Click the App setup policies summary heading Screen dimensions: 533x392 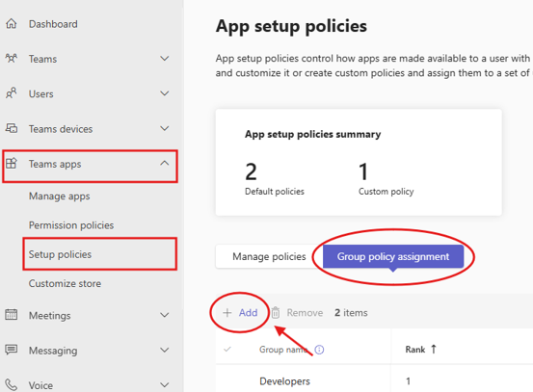pos(312,135)
